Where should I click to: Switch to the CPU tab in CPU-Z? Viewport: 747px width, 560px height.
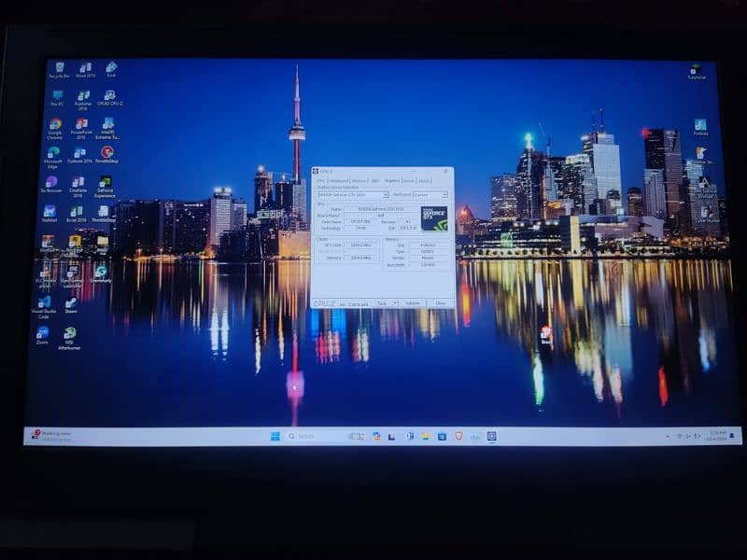tap(320, 180)
